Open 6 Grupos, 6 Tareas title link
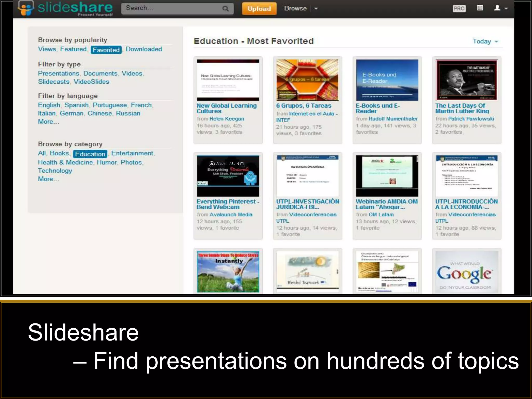Image resolution: width=532 pixels, height=399 pixels. tap(304, 106)
